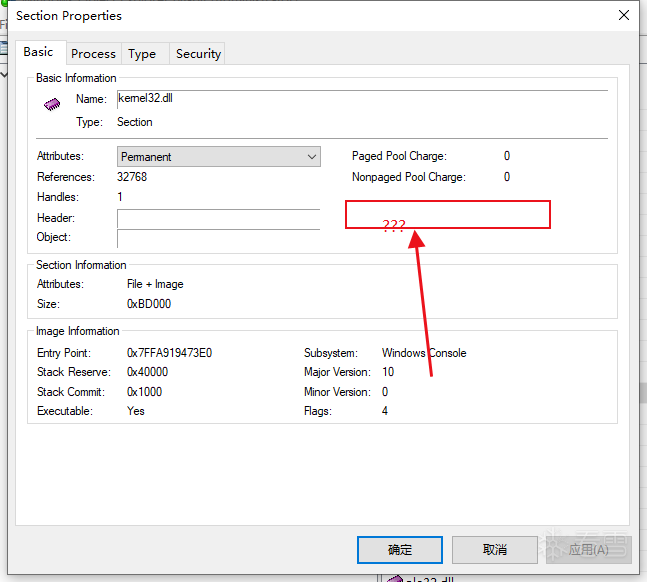The image size is (647, 582).
Task: Click the Section Properties title text
Action: [x=69, y=16]
